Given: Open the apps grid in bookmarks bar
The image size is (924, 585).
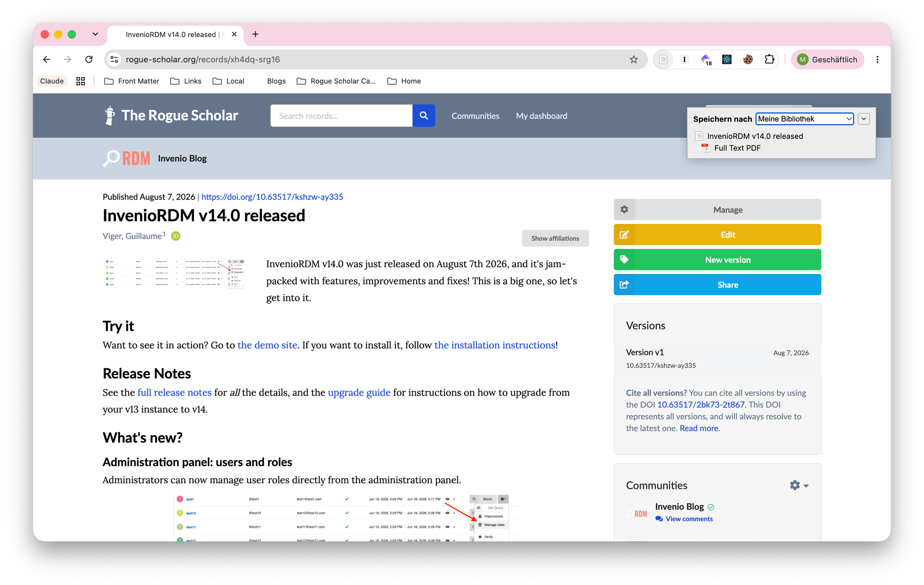Looking at the screenshot, I should pyautogui.click(x=80, y=81).
